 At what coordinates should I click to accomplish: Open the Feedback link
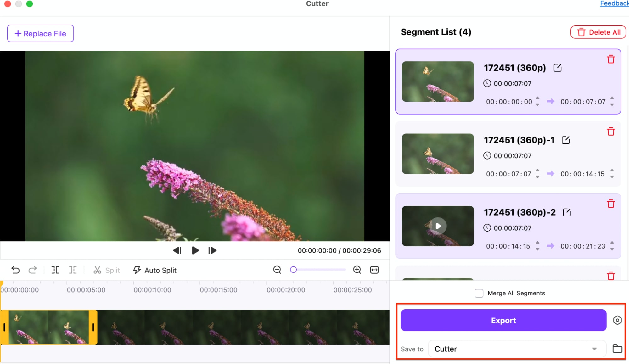[x=614, y=3]
